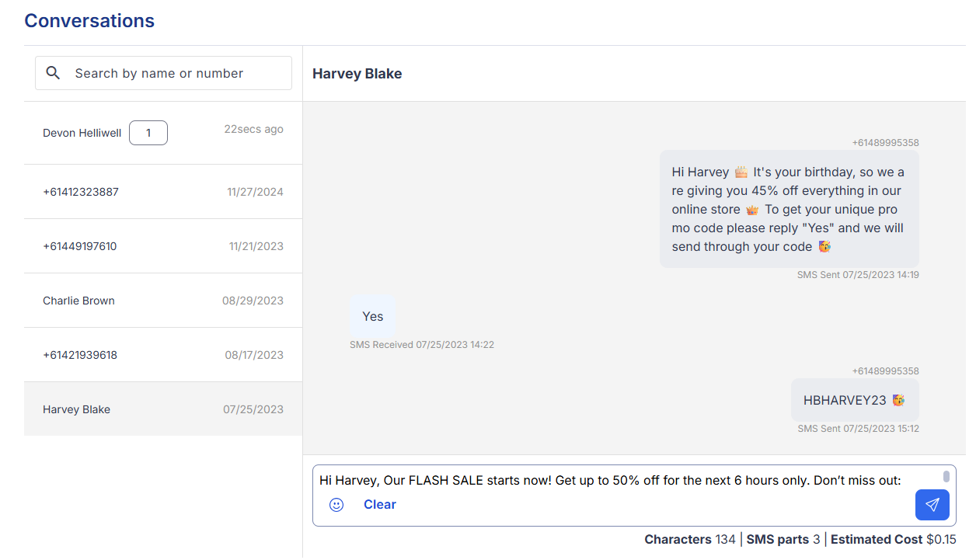Clear the message draft text
The image size is (976, 560).
point(379,505)
